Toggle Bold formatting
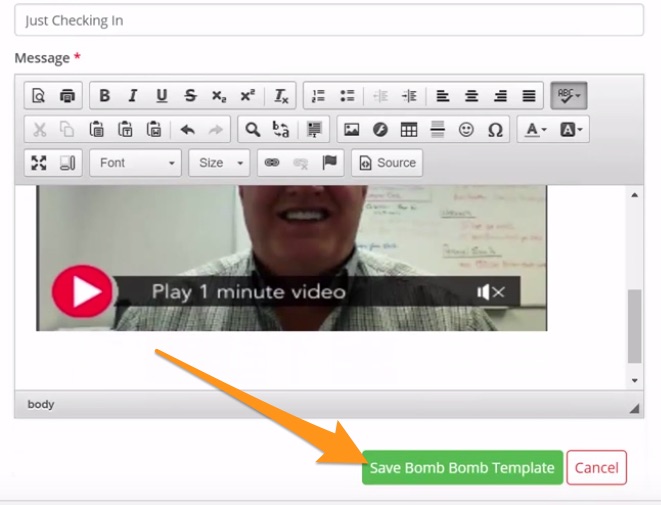The width and height of the screenshot is (661, 505). [105, 96]
